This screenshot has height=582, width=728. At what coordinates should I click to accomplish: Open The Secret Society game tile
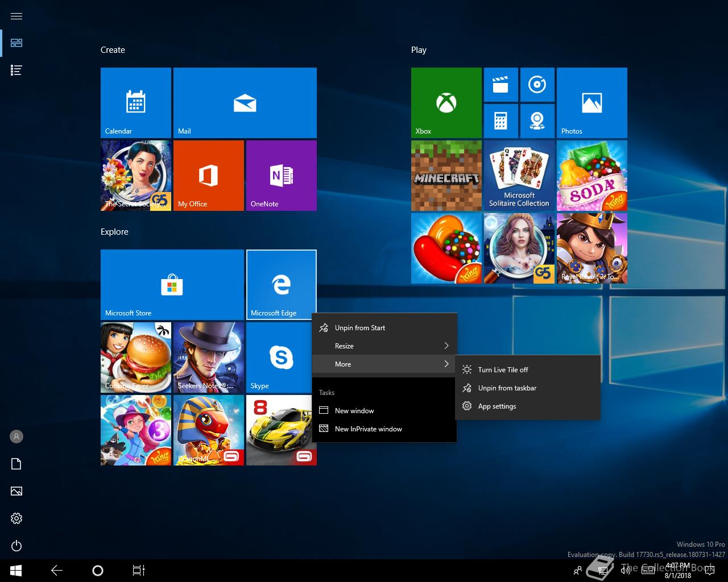click(136, 176)
